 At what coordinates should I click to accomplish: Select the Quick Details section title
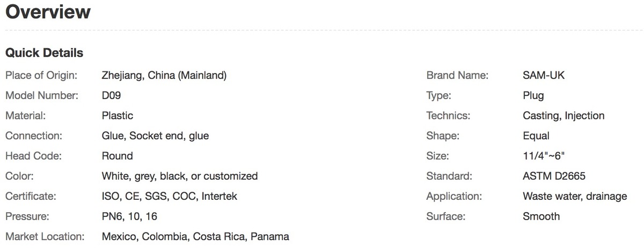pos(44,53)
